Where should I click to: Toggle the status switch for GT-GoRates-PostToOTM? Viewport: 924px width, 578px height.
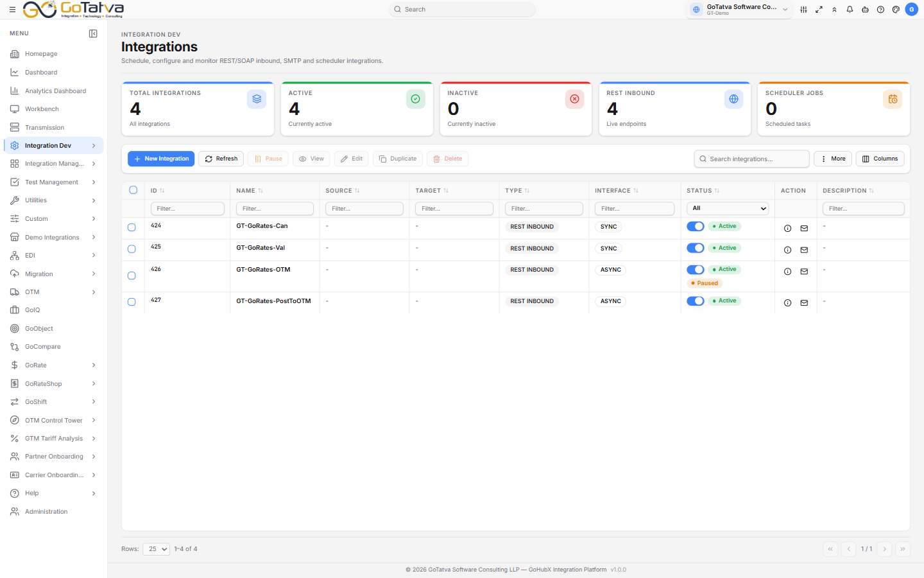[x=696, y=301]
